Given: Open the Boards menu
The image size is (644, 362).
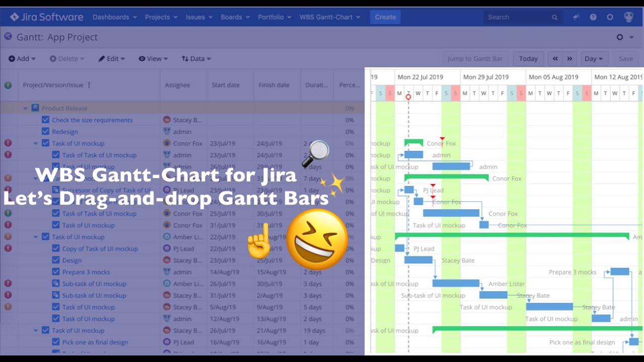Looking at the screenshot, I should click(235, 17).
